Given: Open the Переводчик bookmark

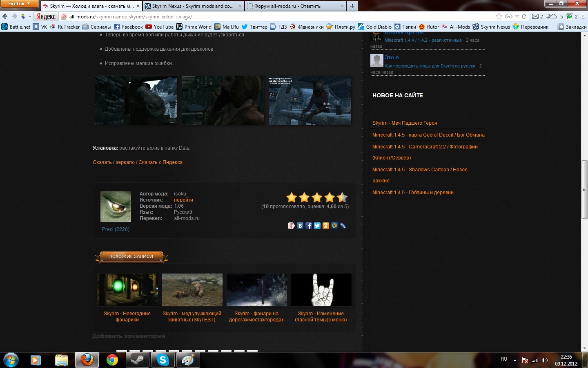Looking at the screenshot, I should [x=530, y=27].
